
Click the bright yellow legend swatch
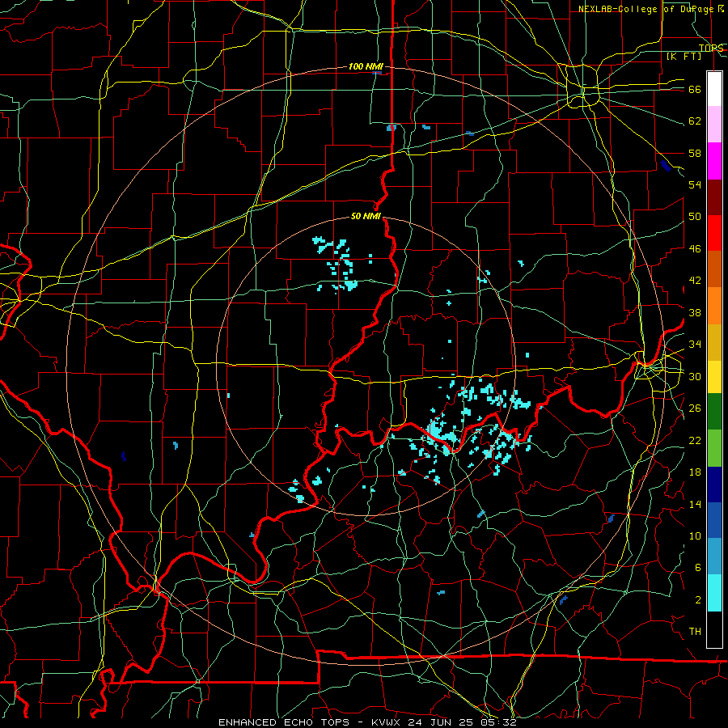pyautogui.click(x=714, y=376)
